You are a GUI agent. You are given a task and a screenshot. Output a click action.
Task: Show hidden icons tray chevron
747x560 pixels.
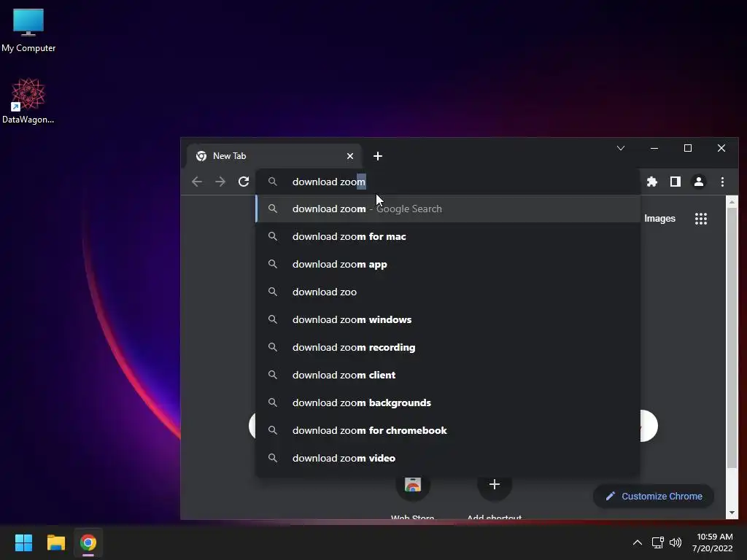point(637,542)
